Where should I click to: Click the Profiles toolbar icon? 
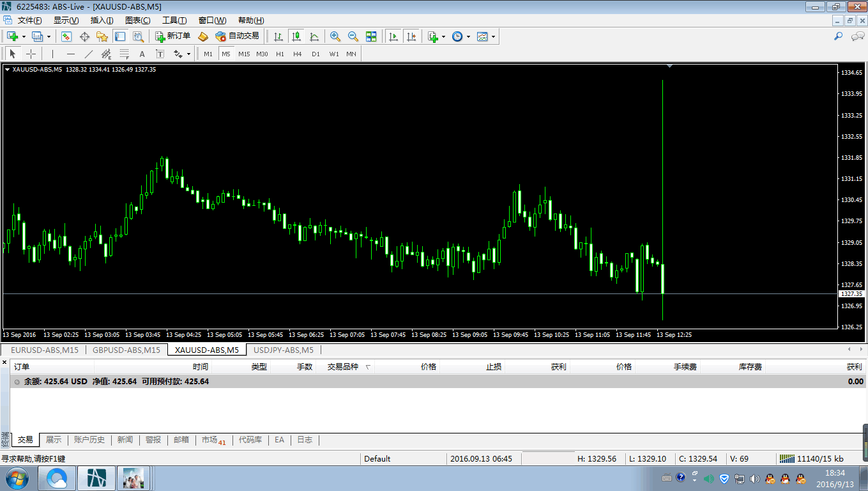tap(37, 36)
